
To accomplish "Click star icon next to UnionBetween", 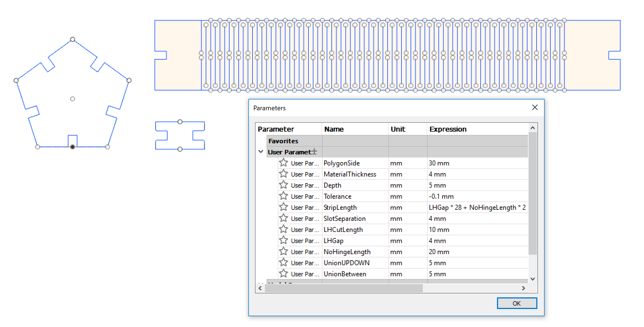I will (x=283, y=274).
